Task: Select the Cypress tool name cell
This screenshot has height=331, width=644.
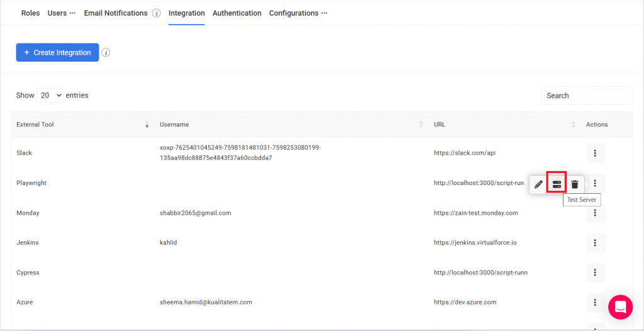Action: pos(28,272)
